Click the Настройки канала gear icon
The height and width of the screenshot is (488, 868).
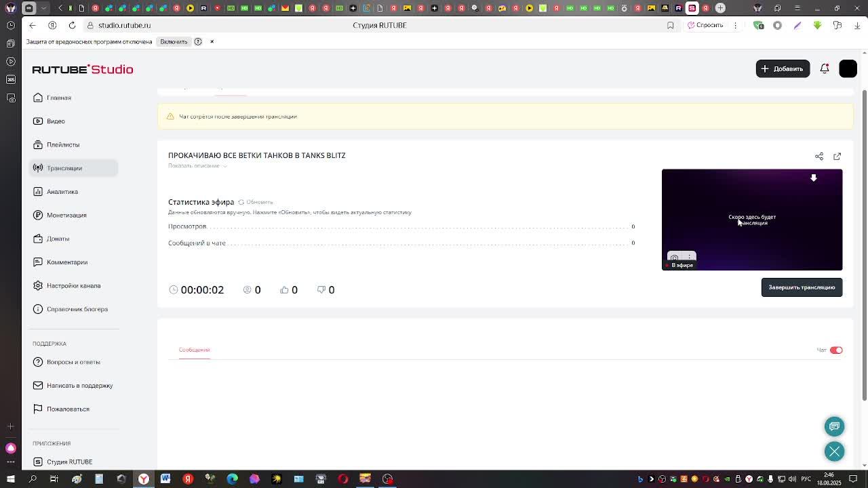point(38,285)
